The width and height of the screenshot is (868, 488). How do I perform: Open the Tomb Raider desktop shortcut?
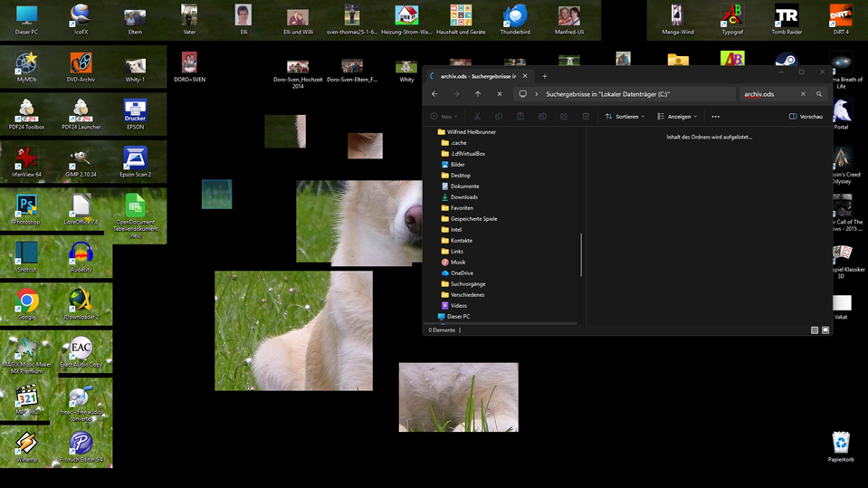[x=787, y=19]
